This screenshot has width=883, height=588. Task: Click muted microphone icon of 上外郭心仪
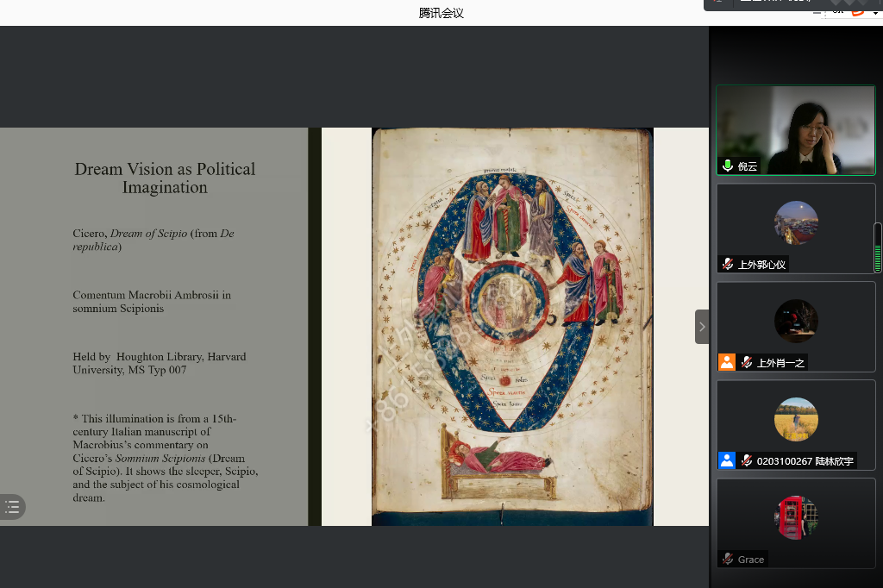728,265
